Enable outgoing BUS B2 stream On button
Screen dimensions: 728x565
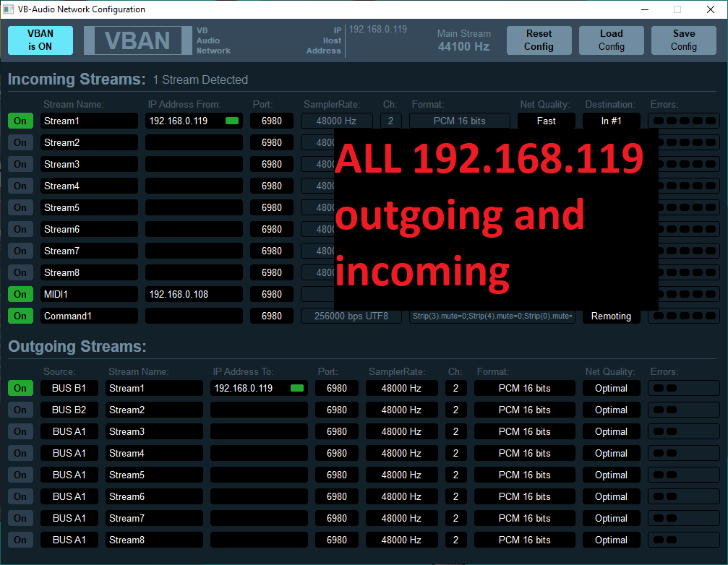(20, 410)
